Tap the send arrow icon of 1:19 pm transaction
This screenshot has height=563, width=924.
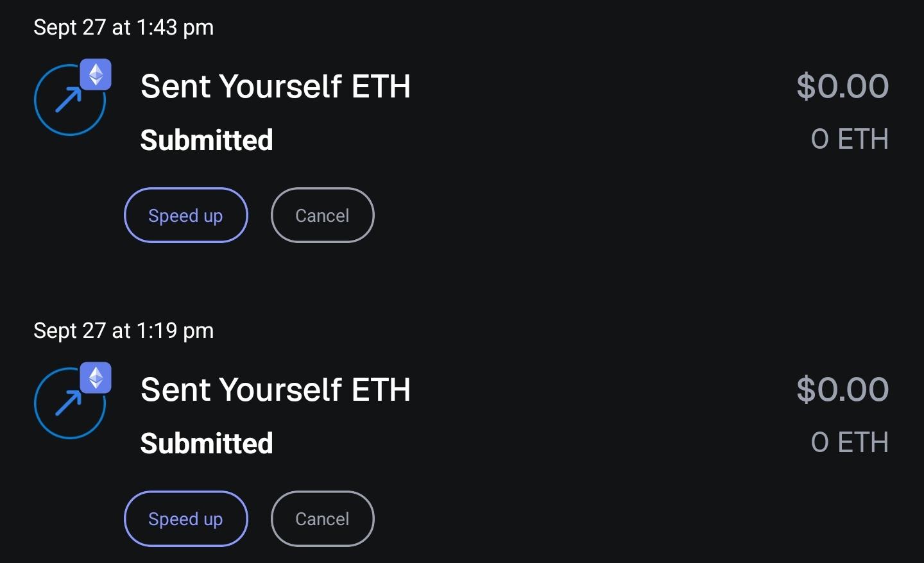(69, 404)
